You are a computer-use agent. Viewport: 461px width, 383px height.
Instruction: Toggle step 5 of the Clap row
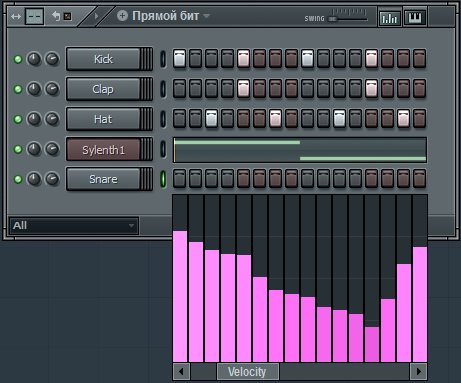[x=244, y=89]
